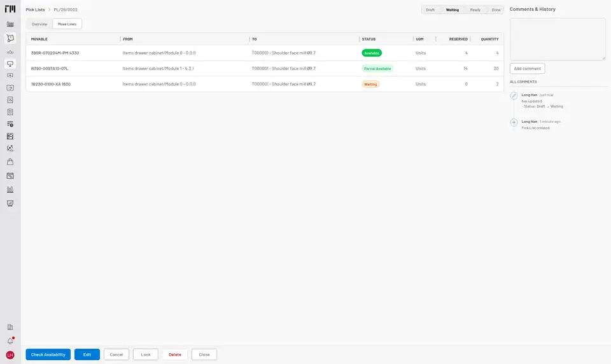This screenshot has width=611, height=364.
Task: Open the LH user avatar menu
Action: coord(10,355)
